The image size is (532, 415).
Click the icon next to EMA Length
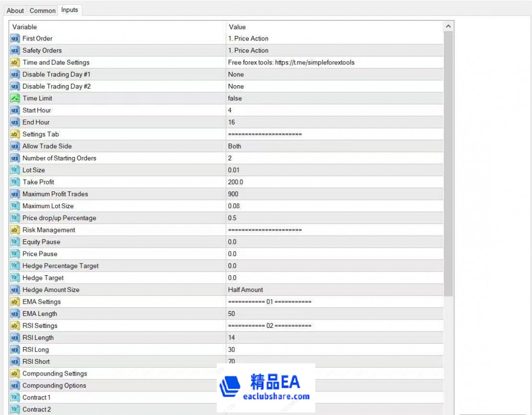pos(15,314)
